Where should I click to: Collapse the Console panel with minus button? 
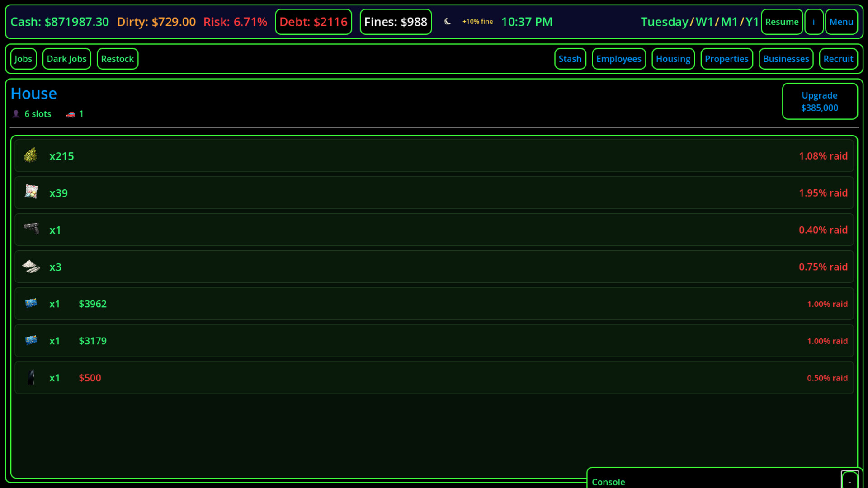click(849, 481)
